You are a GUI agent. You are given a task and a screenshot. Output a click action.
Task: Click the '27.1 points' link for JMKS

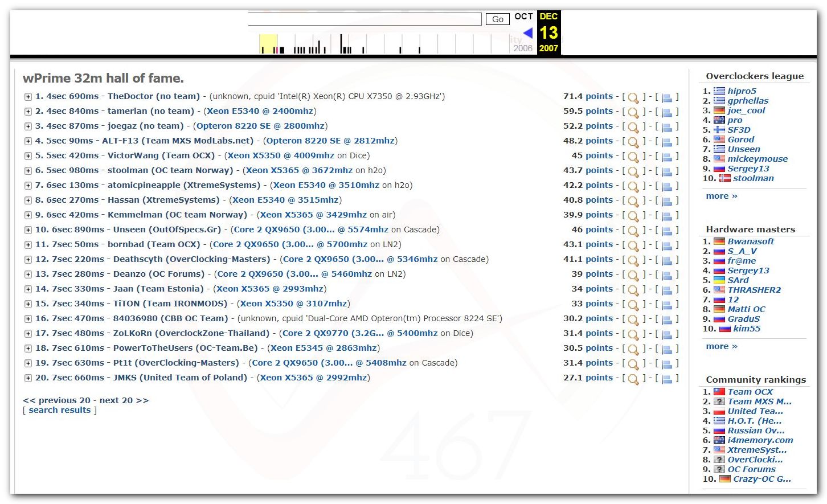coord(588,378)
